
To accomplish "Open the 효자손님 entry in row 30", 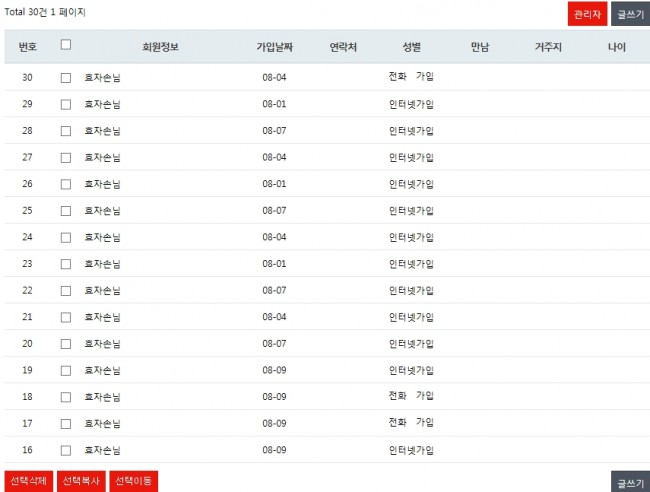I will tap(102, 78).
